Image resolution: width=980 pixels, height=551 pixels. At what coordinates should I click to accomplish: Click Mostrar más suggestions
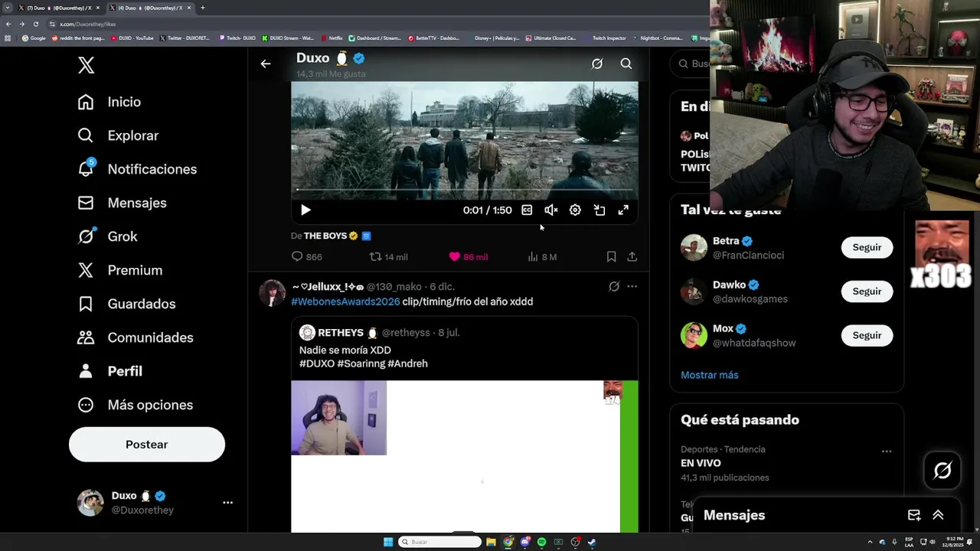(x=710, y=375)
